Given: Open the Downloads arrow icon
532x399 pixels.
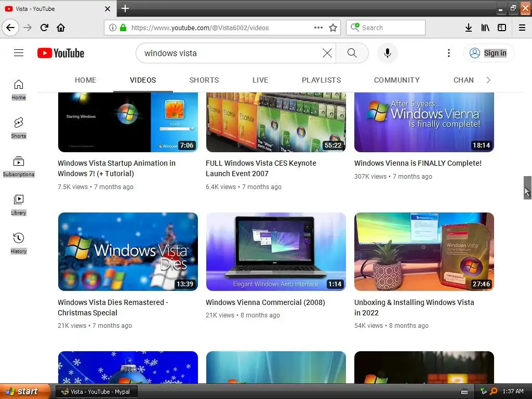Looking at the screenshot, I should click(x=469, y=28).
